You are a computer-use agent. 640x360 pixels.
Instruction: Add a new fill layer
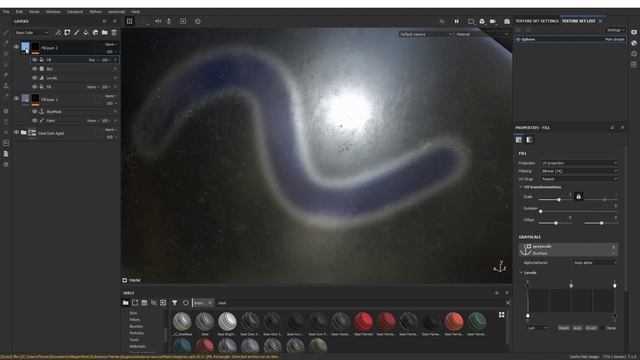click(x=86, y=33)
